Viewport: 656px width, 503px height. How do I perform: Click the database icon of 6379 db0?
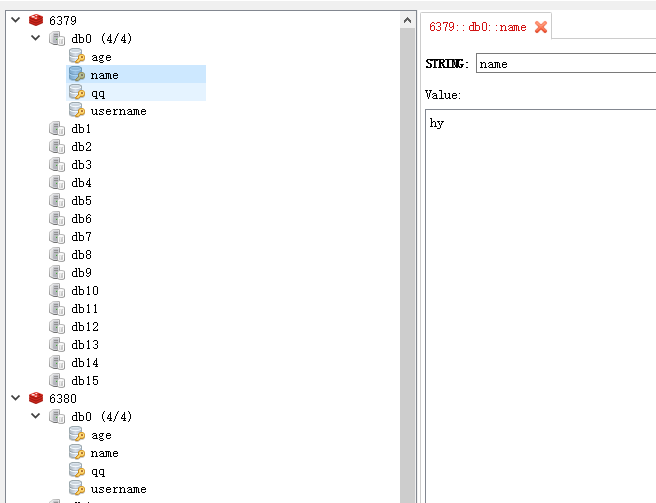(x=57, y=38)
